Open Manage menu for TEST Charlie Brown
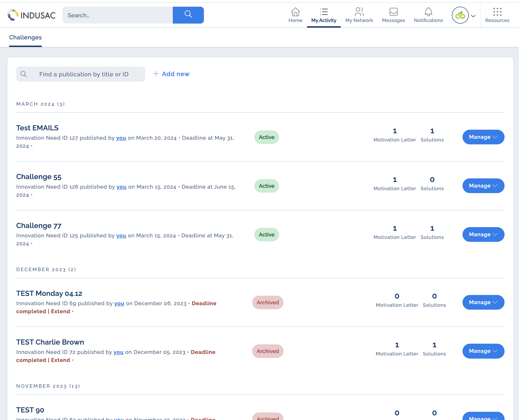The width and height of the screenshot is (519, 420). (x=483, y=351)
